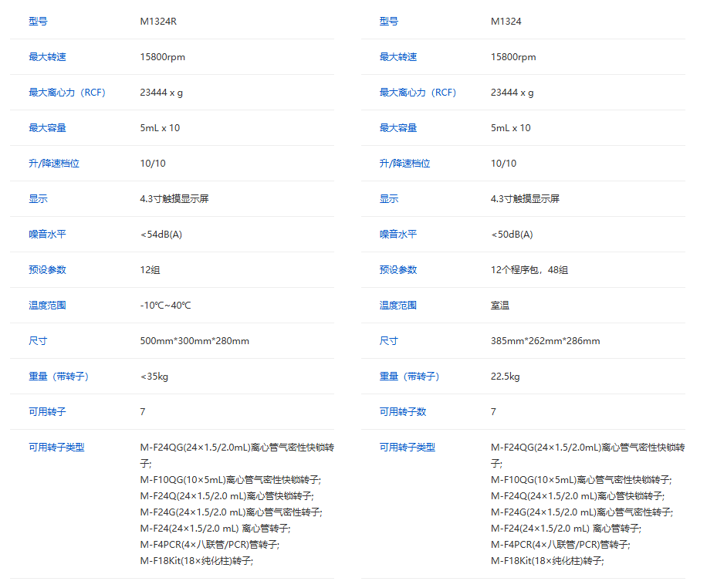Click the 12个程序包，48组 preset value
The height and width of the screenshot is (588, 707).
pyautogui.click(x=529, y=270)
